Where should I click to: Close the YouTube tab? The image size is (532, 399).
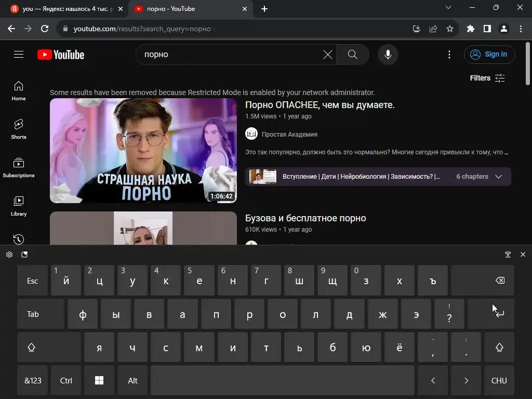pos(245,9)
